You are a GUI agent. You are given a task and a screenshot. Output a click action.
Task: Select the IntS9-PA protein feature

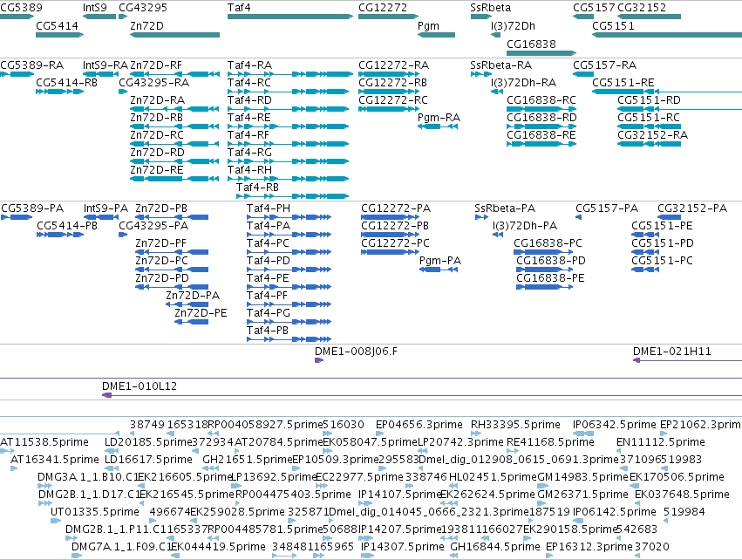click(101, 217)
